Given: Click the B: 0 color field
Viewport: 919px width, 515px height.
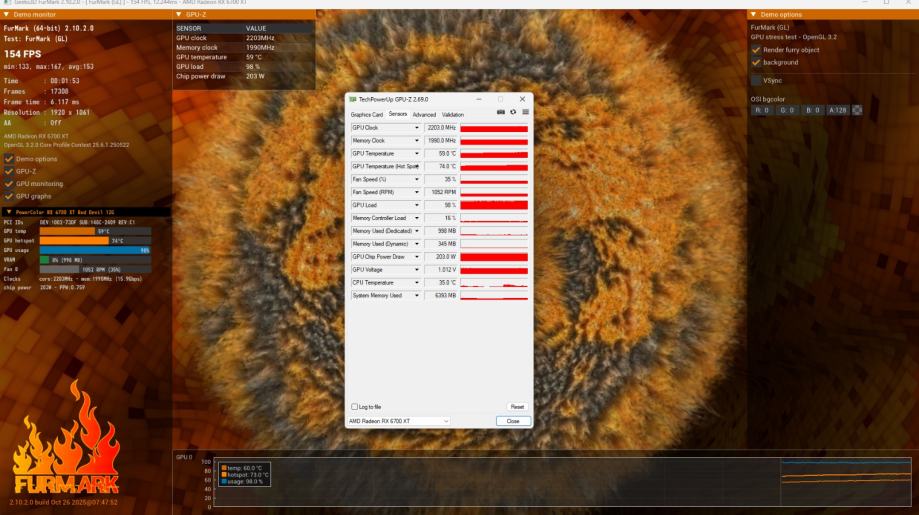Looking at the screenshot, I should tap(812, 110).
